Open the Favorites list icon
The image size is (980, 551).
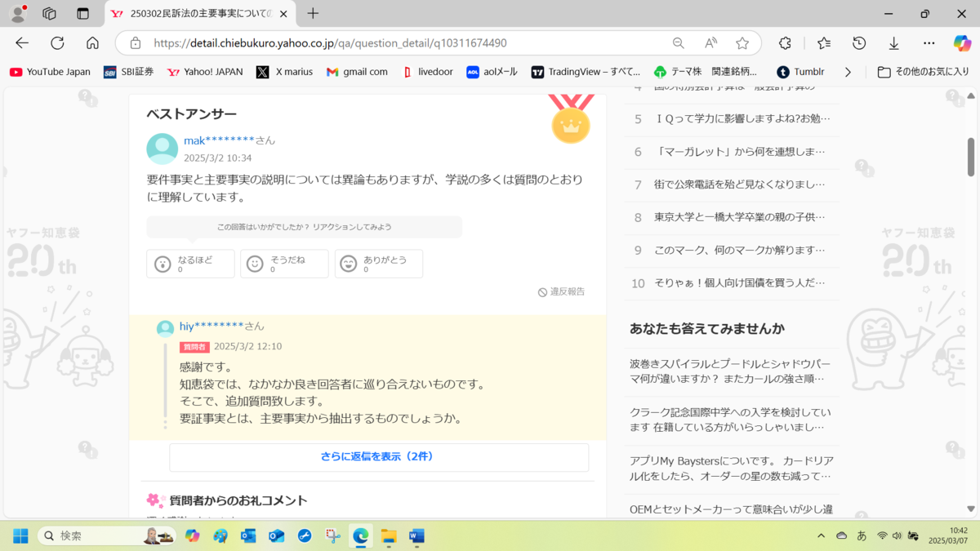coord(824,43)
